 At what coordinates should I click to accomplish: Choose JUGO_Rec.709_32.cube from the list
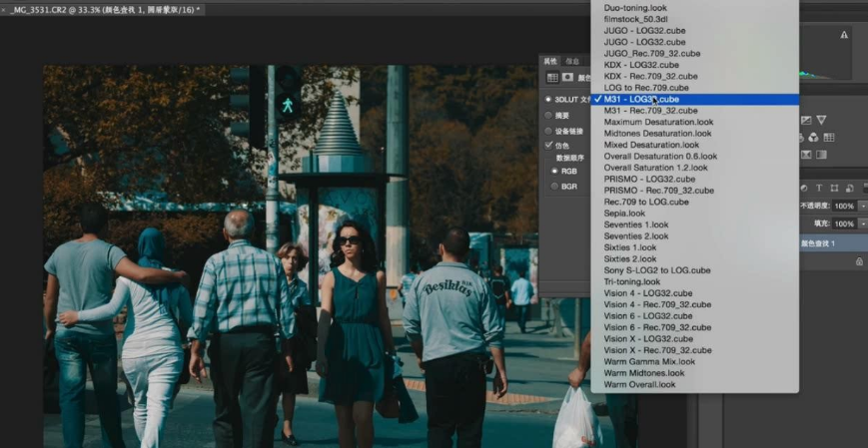click(695, 54)
